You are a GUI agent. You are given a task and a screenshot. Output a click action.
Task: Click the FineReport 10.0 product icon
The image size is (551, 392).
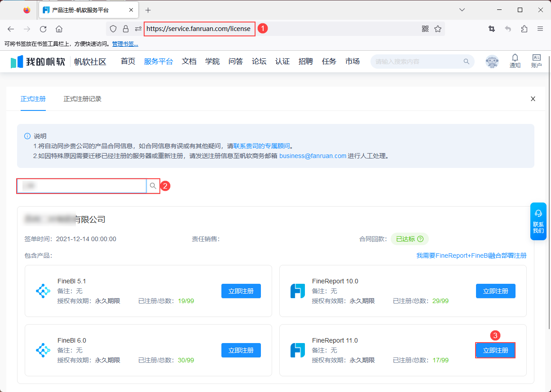pyautogui.click(x=298, y=291)
